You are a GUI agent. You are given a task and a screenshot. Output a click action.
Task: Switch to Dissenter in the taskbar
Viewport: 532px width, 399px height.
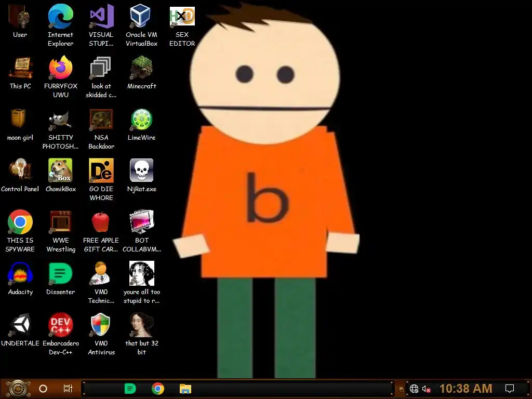(x=130, y=389)
